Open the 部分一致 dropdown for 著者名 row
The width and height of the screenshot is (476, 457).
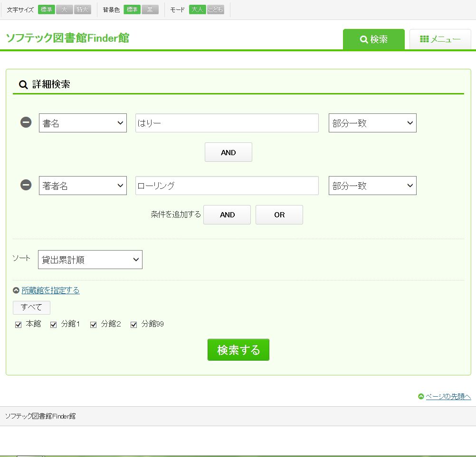point(372,186)
